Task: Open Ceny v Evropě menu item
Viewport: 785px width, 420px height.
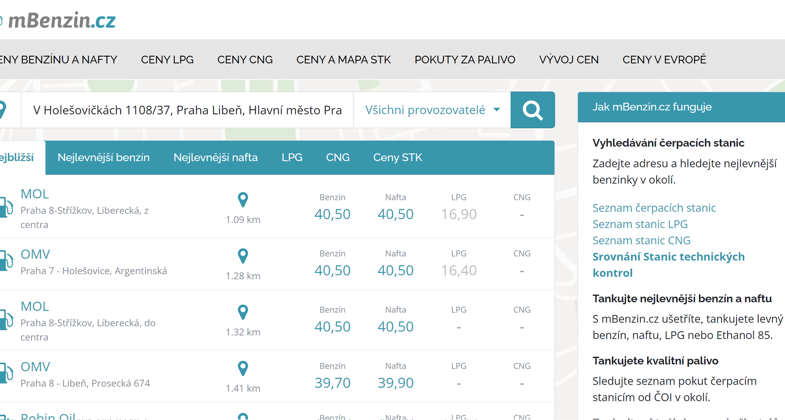Action: click(x=664, y=60)
